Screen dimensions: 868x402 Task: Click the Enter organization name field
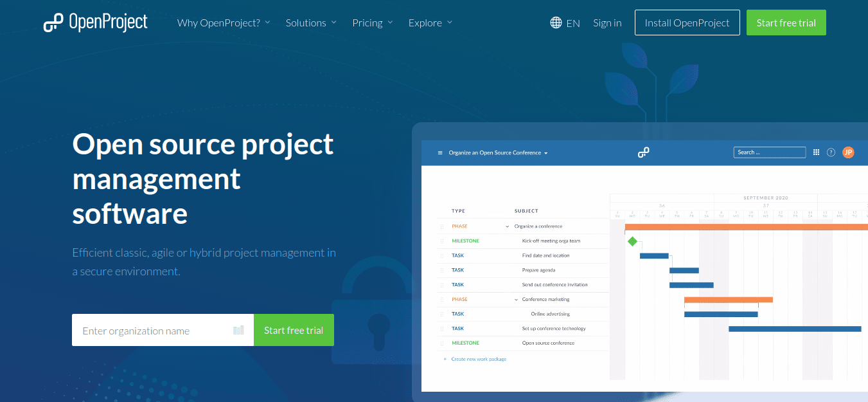tap(163, 330)
